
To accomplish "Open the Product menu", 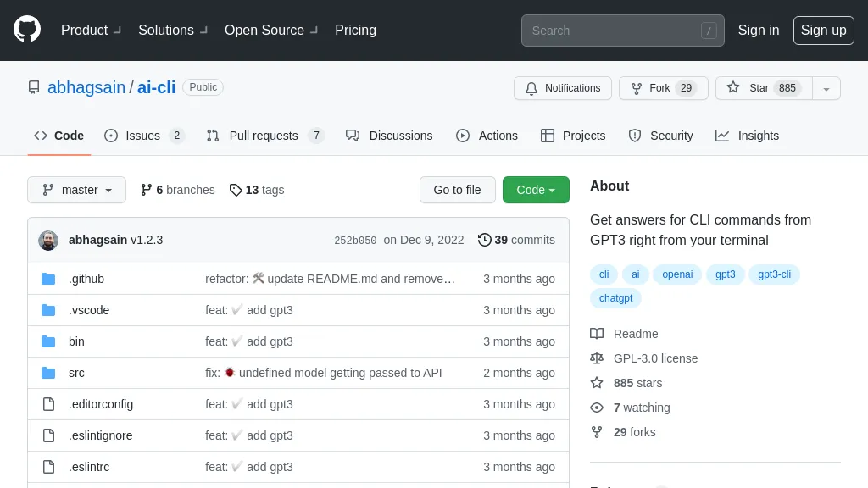I will (x=91, y=30).
